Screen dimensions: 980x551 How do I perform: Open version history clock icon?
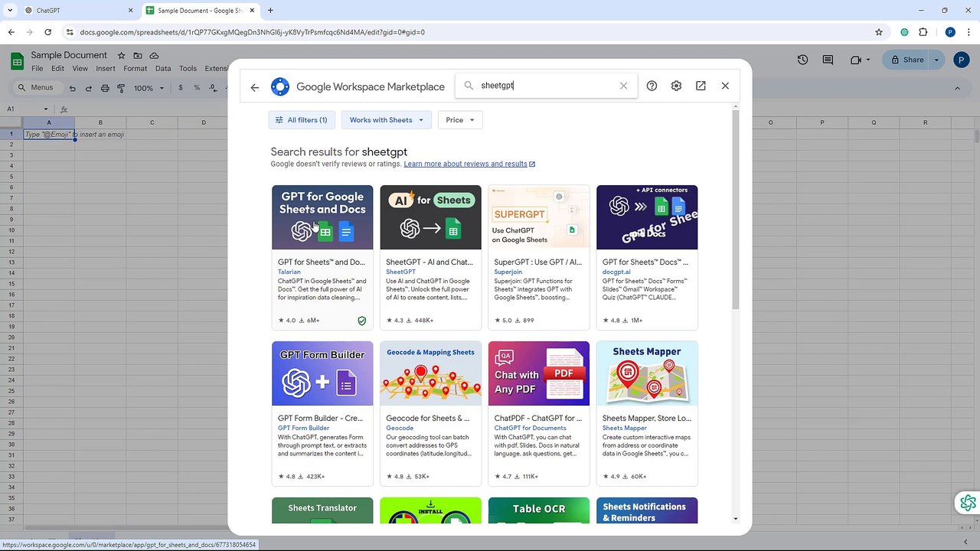pyautogui.click(x=802, y=60)
